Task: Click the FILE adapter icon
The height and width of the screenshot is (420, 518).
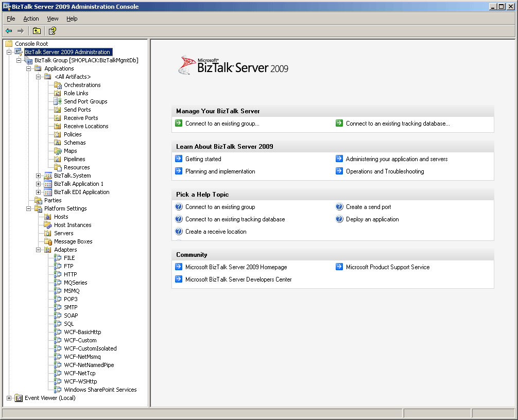Action: (58, 258)
